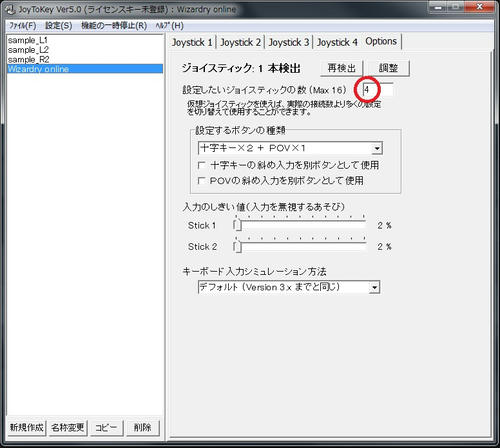Switch to the Joystick 3 tab
Viewport: 500px width, 448px height.
tap(289, 42)
